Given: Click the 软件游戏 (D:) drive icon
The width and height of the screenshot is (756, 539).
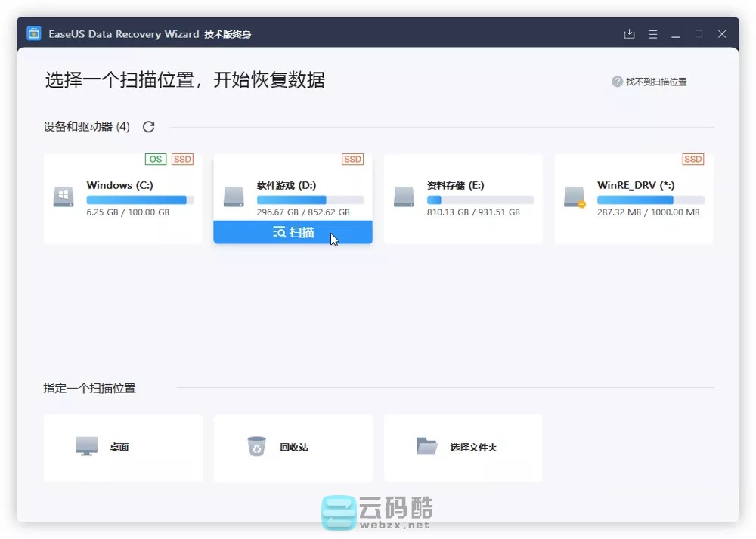Looking at the screenshot, I should [x=234, y=197].
